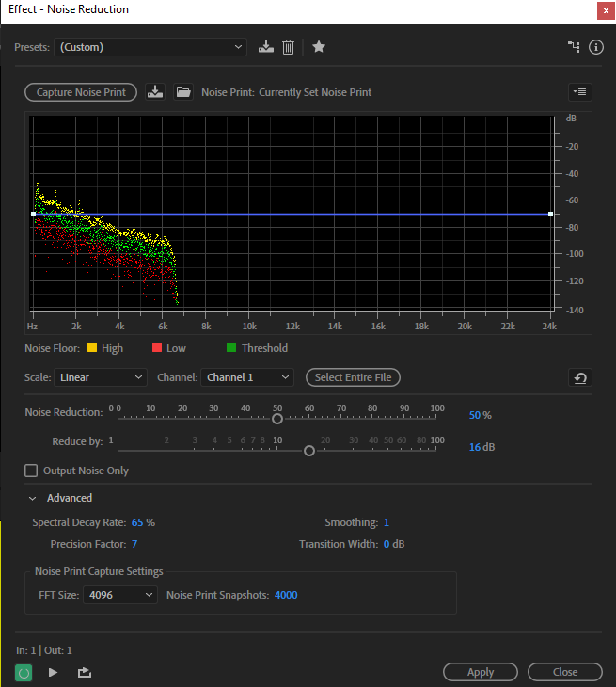Save the current settings as a preset

(x=266, y=47)
